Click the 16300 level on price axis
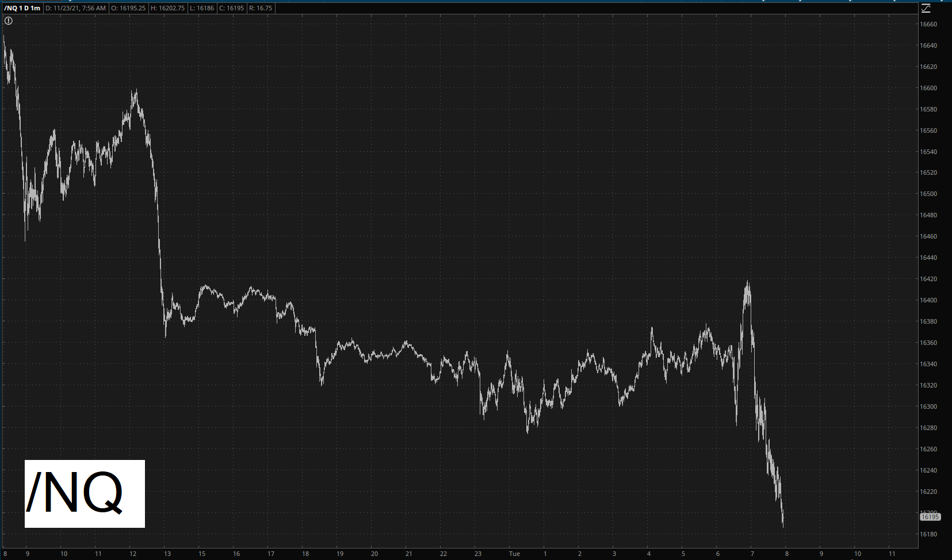 pyautogui.click(x=928, y=406)
